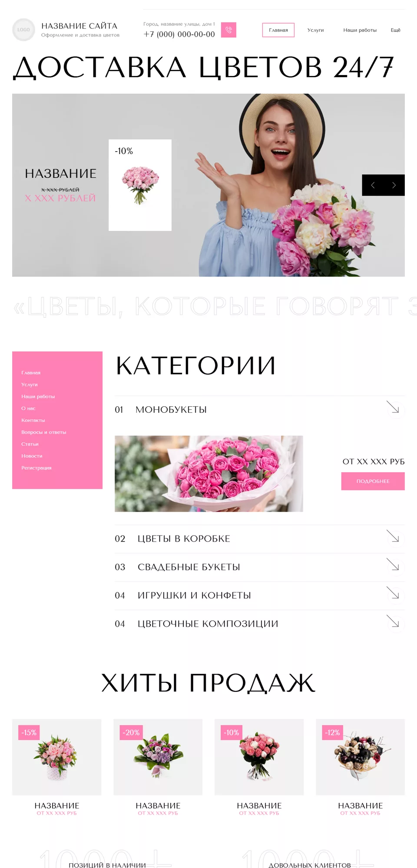This screenshot has height=868, width=417.
Task: Select the Главная tab in top navigation
Action: click(x=278, y=30)
